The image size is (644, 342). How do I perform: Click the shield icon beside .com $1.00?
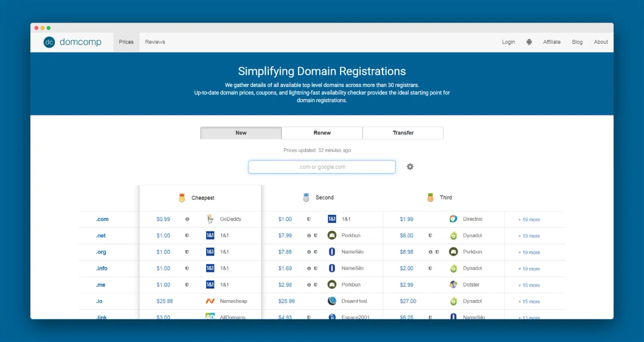pyautogui.click(x=309, y=219)
